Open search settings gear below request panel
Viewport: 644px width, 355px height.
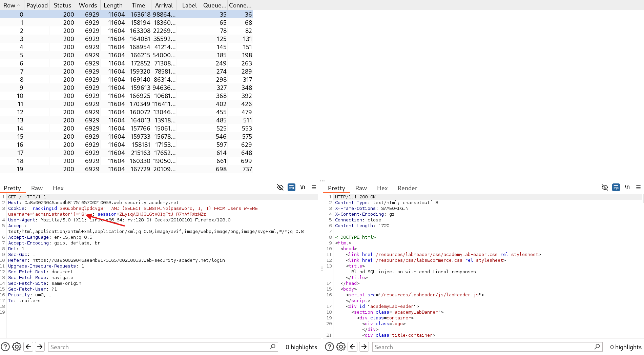pyautogui.click(x=17, y=347)
